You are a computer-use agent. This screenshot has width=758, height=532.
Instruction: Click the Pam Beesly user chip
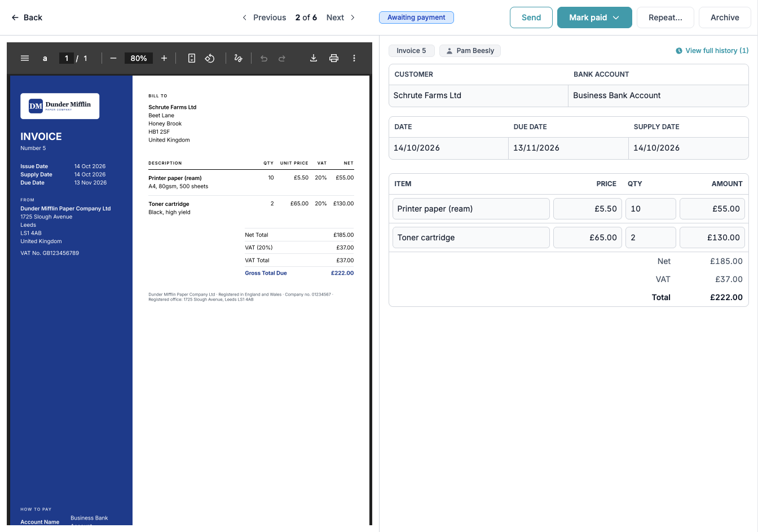(x=470, y=51)
